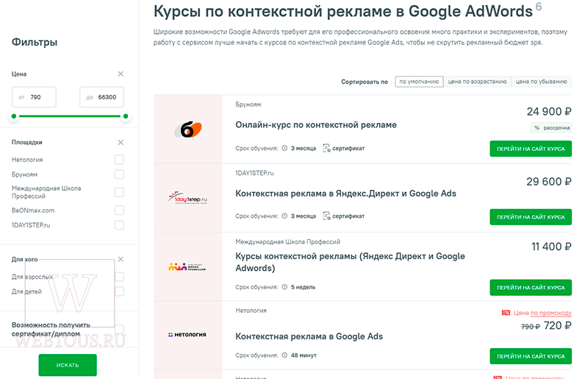Click the percent рассрочка badge
The height and width of the screenshot is (379, 588).
click(551, 128)
